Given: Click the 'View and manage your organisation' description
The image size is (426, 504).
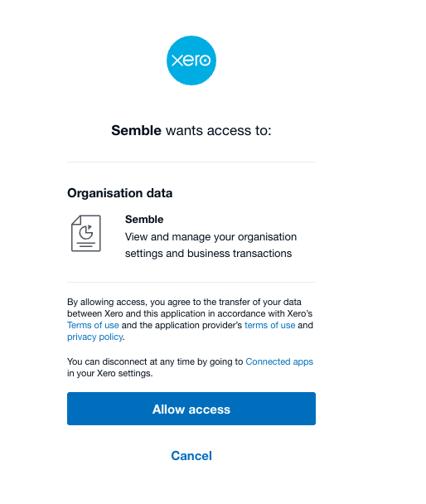Looking at the screenshot, I should click(x=211, y=237).
